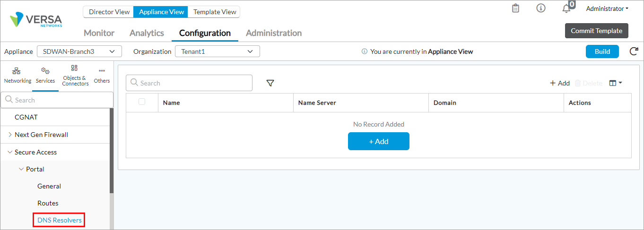The height and width of the screenshot is (230, 644).
Task: Toggle the select-all checkbox in table header
Action: 142,102
